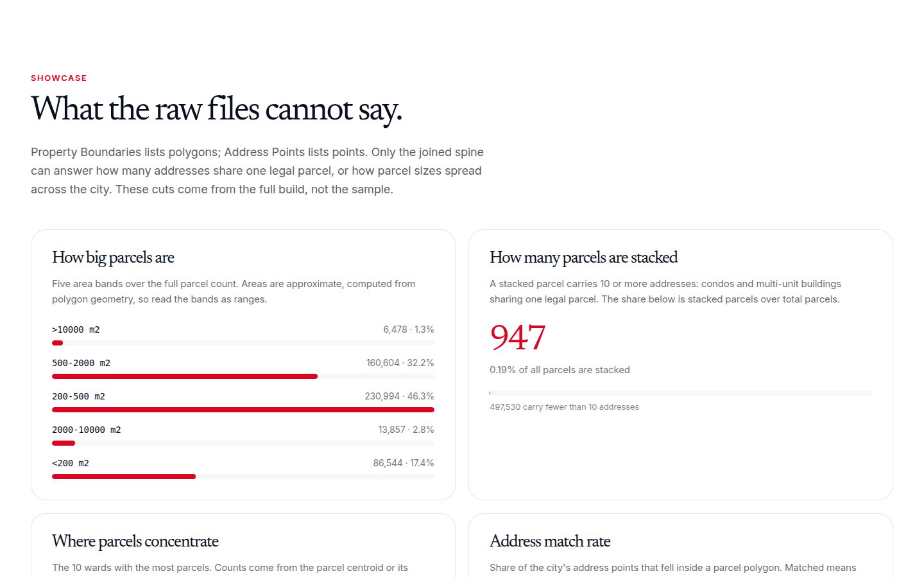Click the '13,857 · 2.8%' value
Image resolution: width=924 pixels, height=578 pixels.
tap(406, 430)
